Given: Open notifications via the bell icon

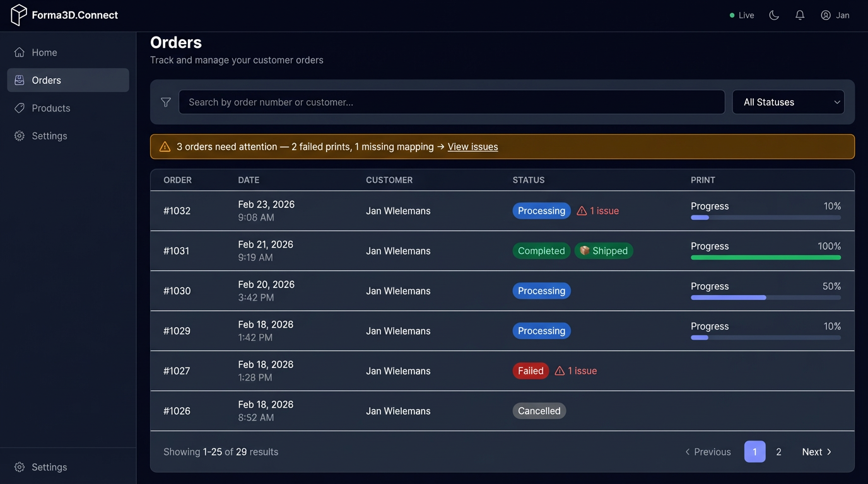Looking at the screenshot, I should tap(799, 14).
